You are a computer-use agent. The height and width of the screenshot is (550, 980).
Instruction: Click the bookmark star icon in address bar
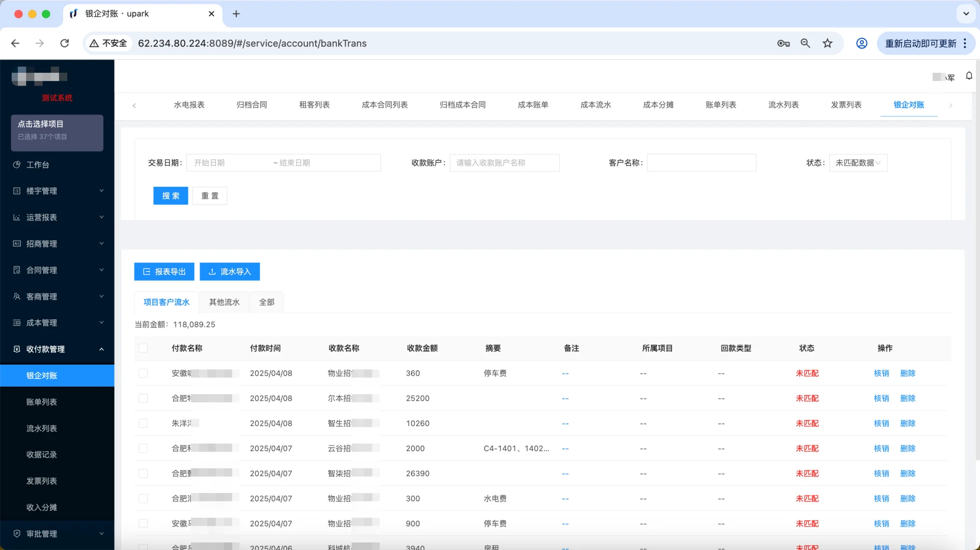828,43
